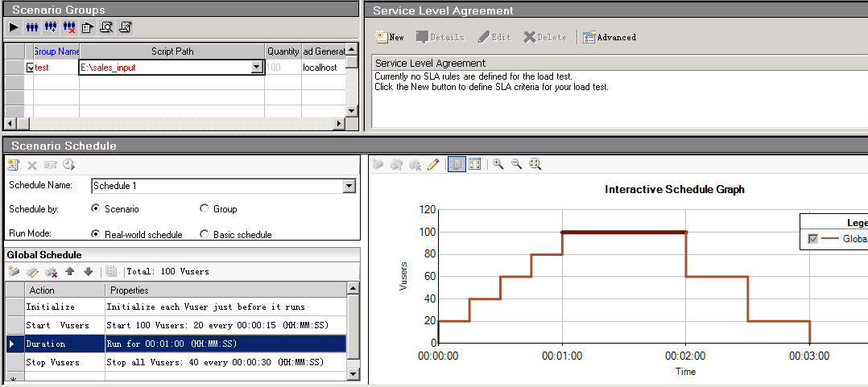
Task: Select the Stop Vusers action row
Action: [176, 363]
